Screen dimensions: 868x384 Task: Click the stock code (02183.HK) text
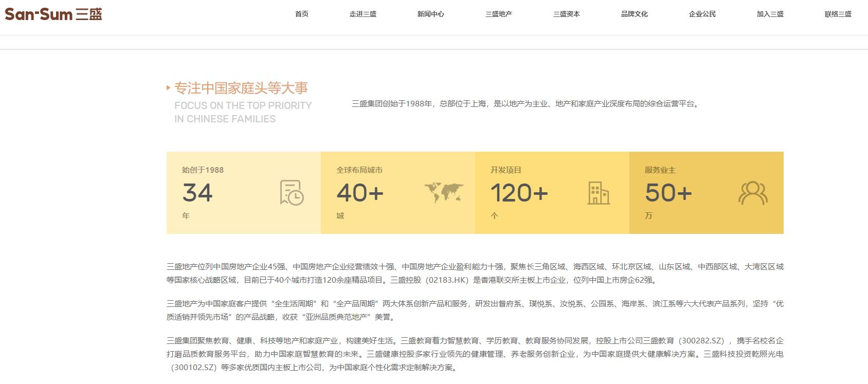(x=447, y=280)
